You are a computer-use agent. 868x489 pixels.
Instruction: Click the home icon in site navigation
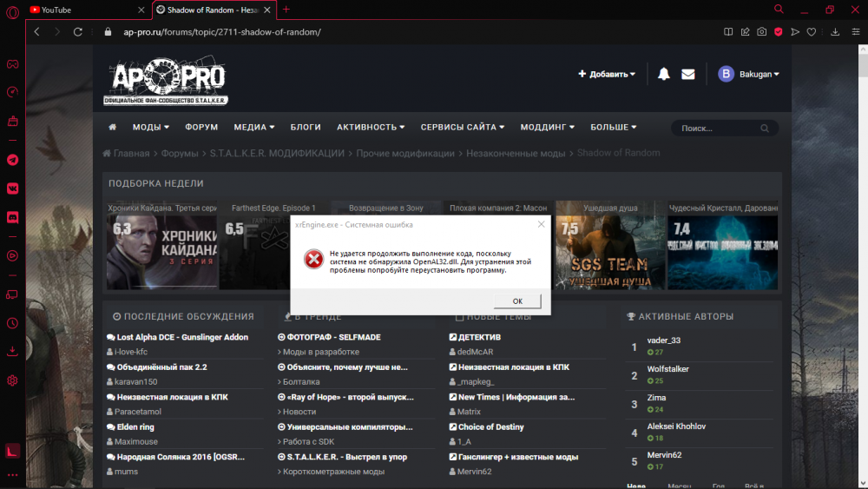tap(112, 127)
